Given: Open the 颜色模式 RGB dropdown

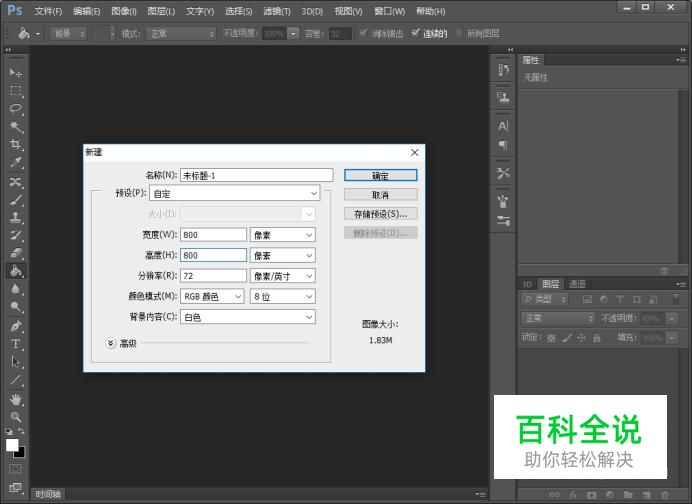Looking at the screenshot, I should click(212, 296).
